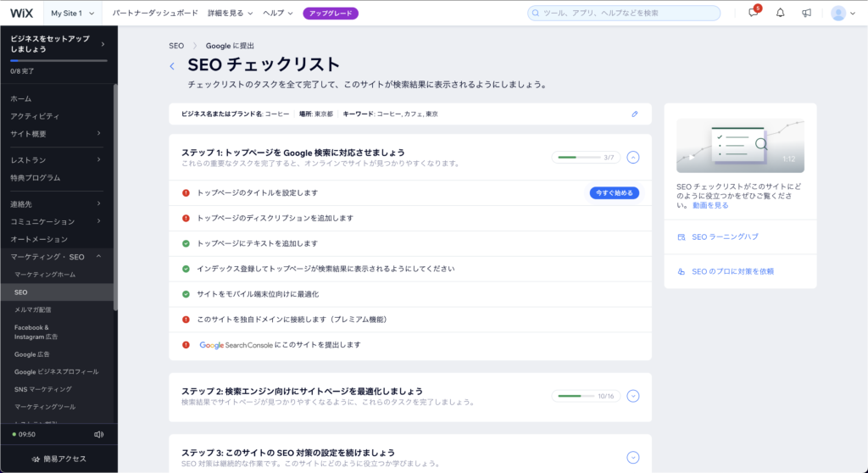Image resolution: width=868 pixels, height=473 pixels.
Task: Click 簡易アクセス button
Action: click(58, 459)
